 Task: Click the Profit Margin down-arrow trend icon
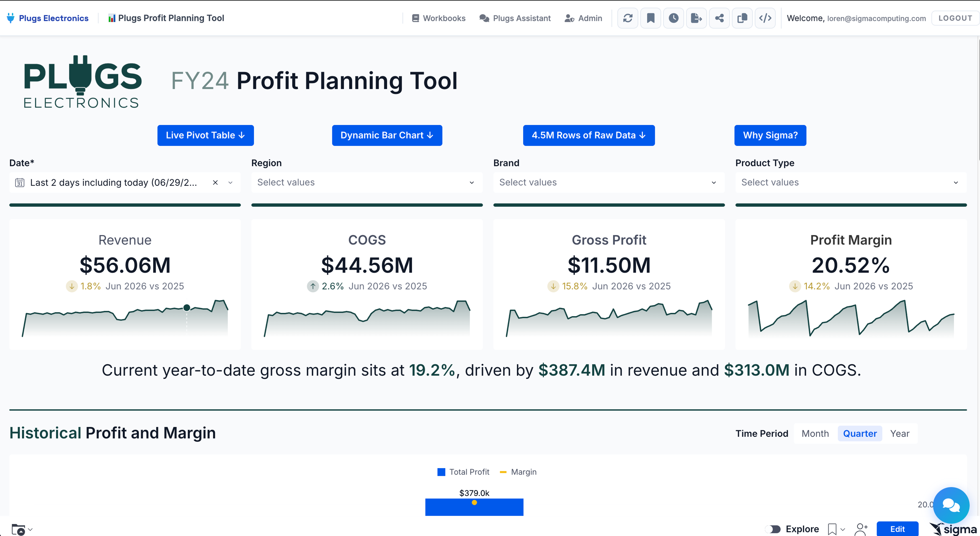tap(795, 286)
